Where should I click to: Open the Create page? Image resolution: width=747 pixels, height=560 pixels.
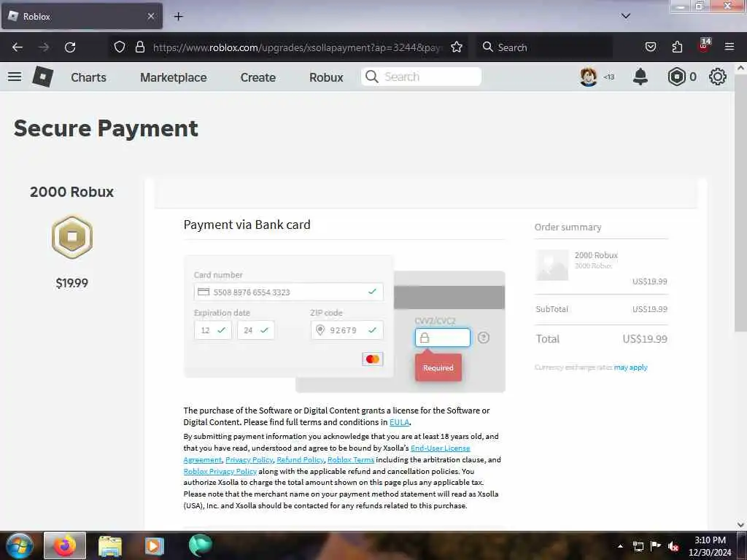tap(258, 77)
